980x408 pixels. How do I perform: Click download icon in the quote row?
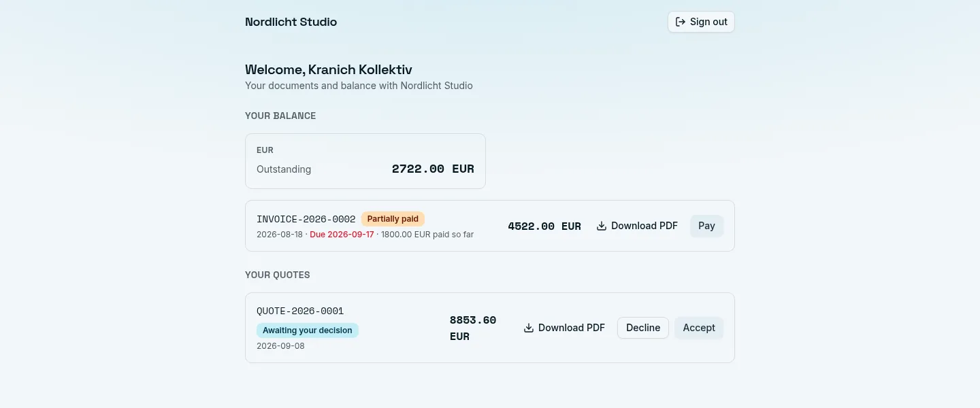[x=529, y=328]
